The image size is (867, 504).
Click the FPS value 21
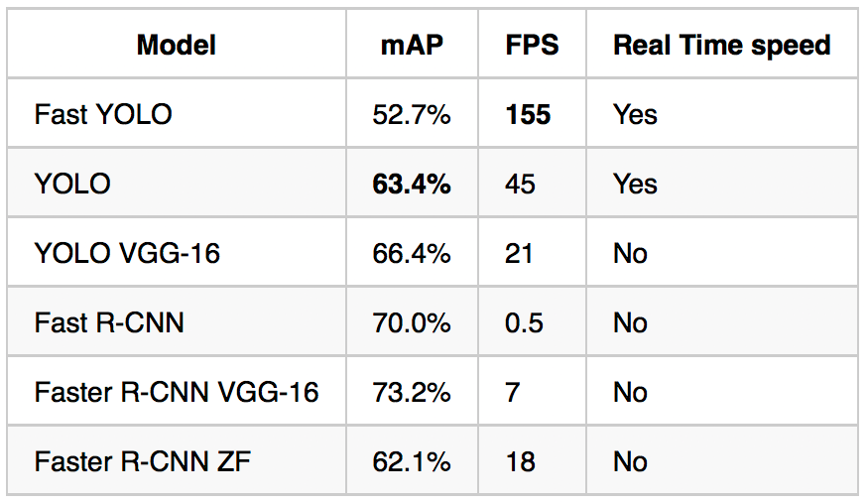(519, 253)
